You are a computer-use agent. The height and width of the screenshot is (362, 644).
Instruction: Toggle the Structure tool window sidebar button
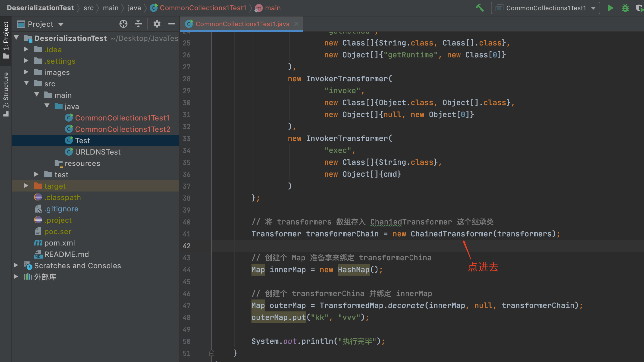[6, 94]
